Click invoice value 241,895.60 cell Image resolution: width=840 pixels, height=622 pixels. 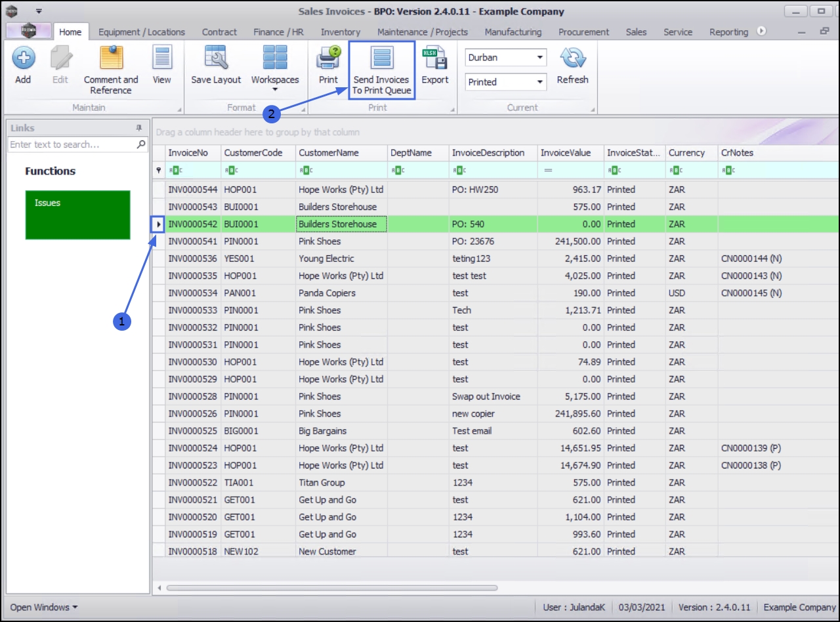(x=570, y=413)
